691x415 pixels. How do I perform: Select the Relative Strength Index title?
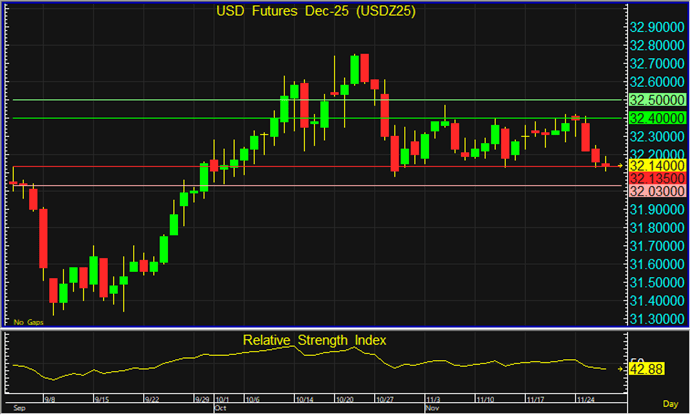pos(314,340)
